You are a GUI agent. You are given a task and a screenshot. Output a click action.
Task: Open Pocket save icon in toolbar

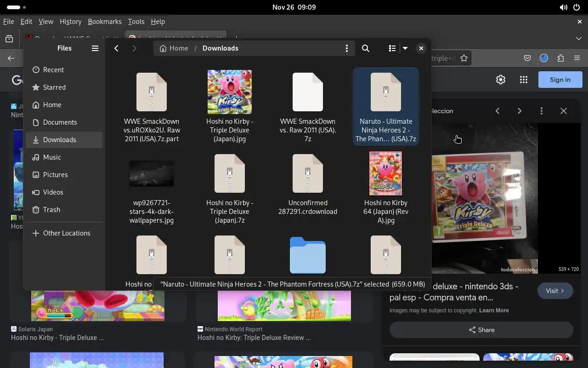(x=527, y=58)
